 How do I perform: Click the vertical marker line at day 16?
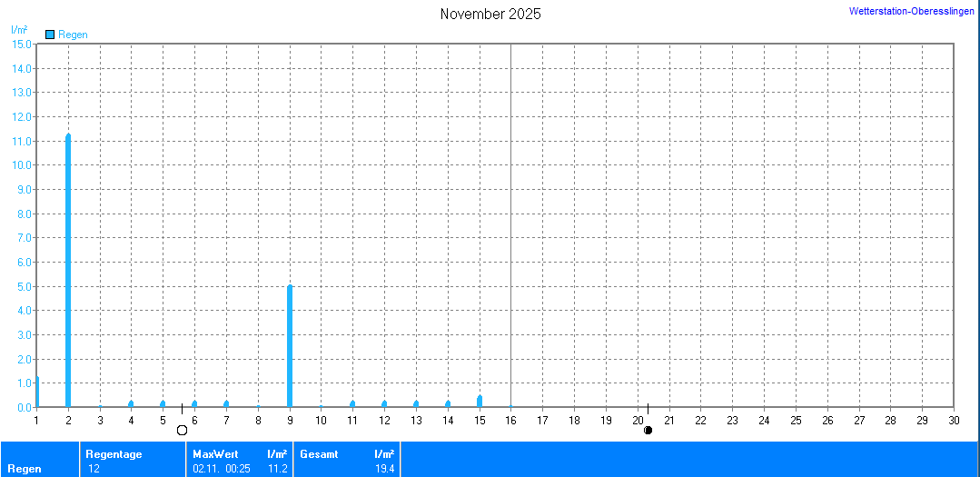(x=510, y=227)
